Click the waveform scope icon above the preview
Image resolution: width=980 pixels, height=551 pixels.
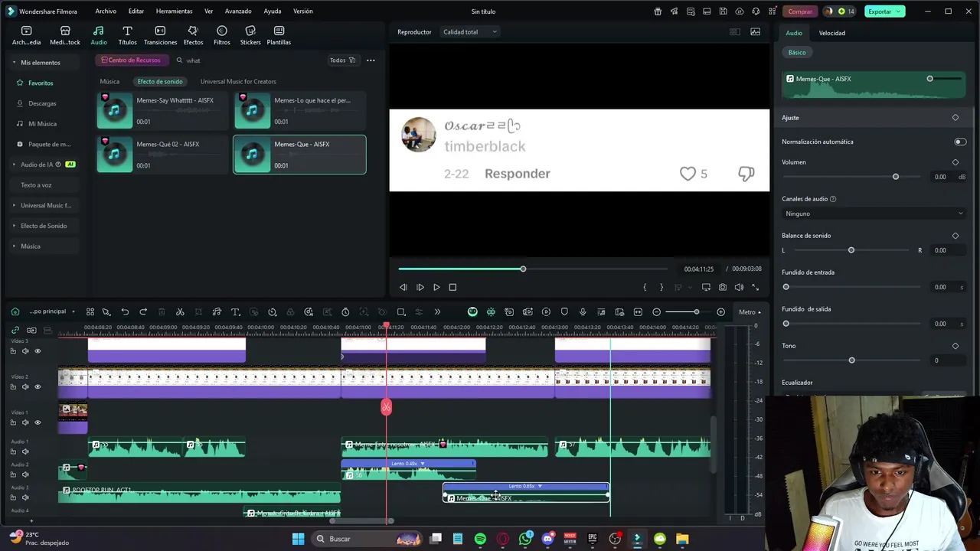click(x=756, y=32)
